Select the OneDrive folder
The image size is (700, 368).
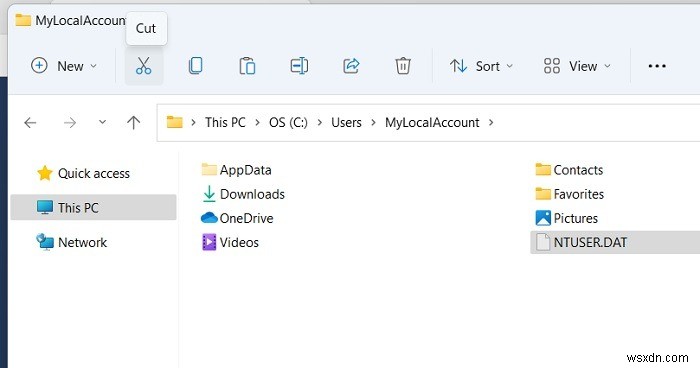tap(237, 218)
